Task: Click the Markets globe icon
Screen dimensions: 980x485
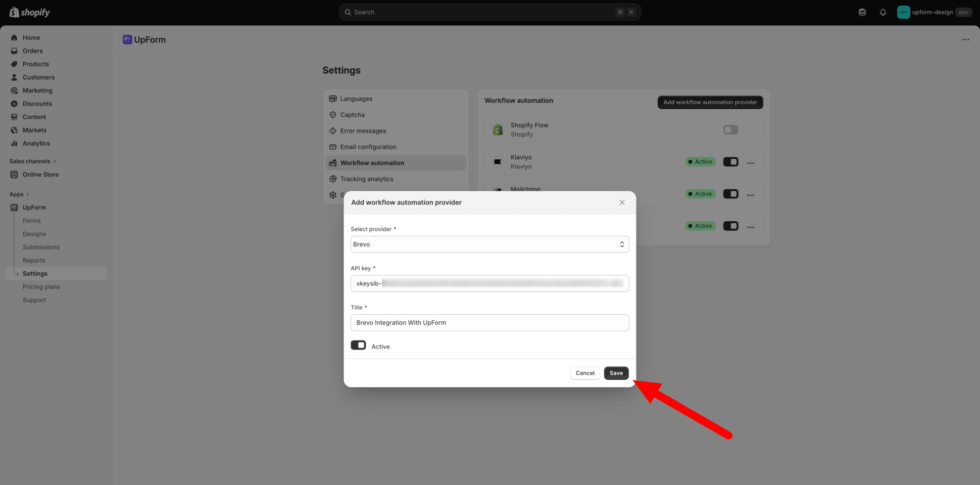Action: click(14, 130)
